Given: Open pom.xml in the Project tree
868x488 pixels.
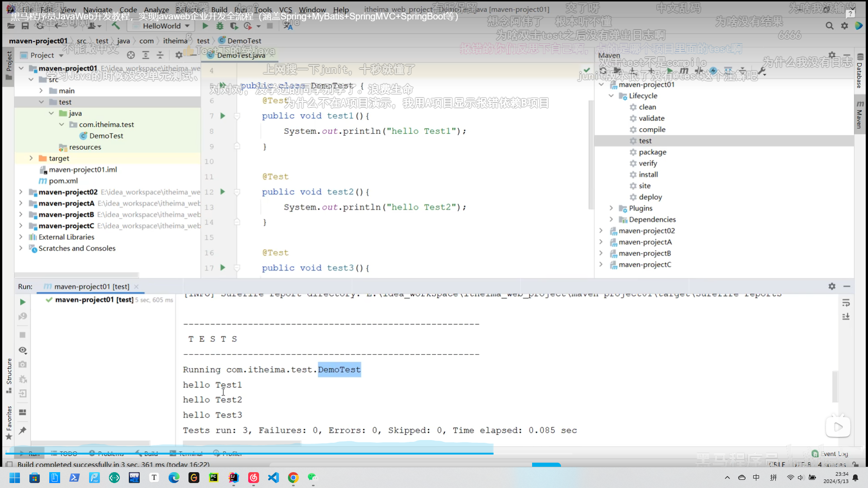Looking at the screenshot, I should [63, 180].
